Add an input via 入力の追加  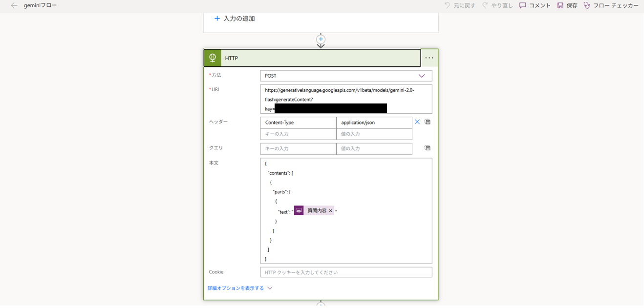235,19
